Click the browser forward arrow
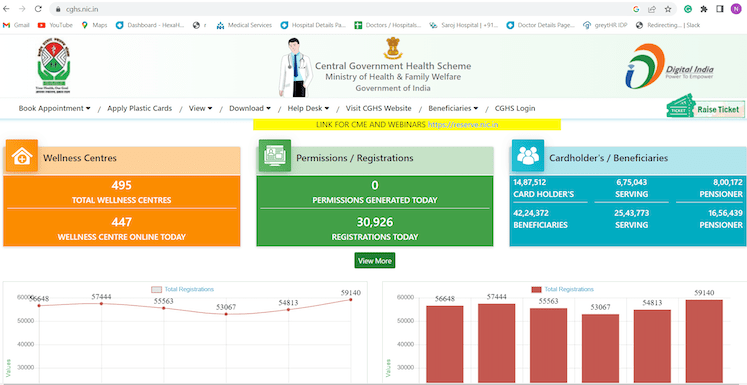747x385 pixels. click(x=22, y=9)
